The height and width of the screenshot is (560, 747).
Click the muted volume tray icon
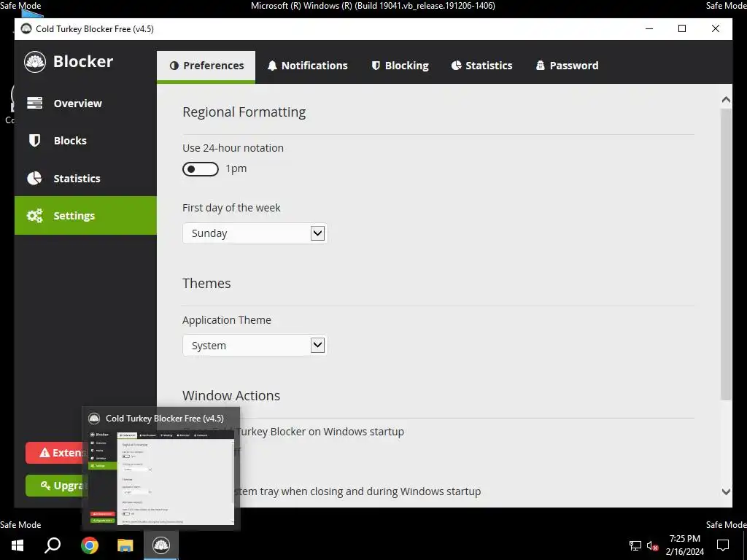[x=652, y=545]
